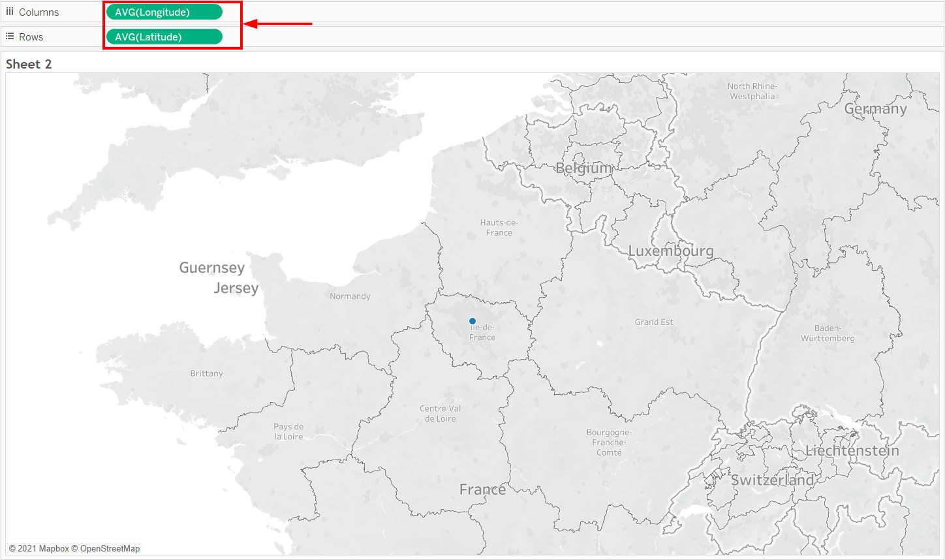Click the Columns shelf icon
The height and width of the screenshot is (560, 945).
tap(10, 12)
